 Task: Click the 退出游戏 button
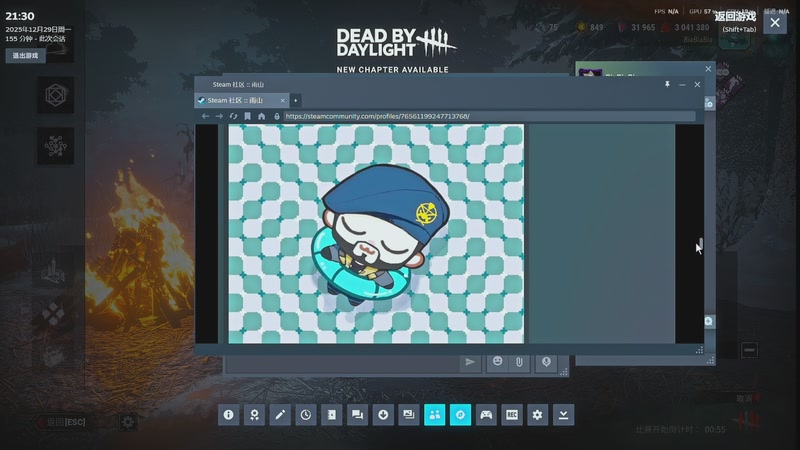coord(26,56)
